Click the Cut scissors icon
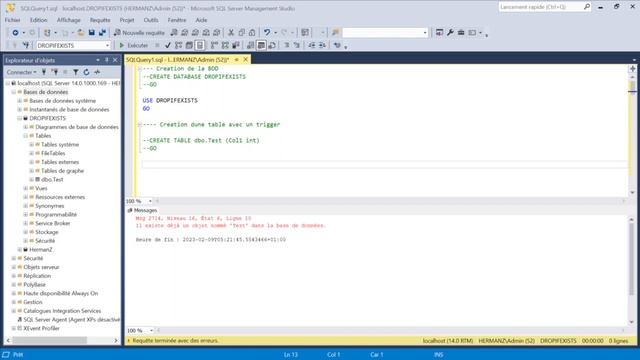Screen dimensions: 640x360 (231, 33)
